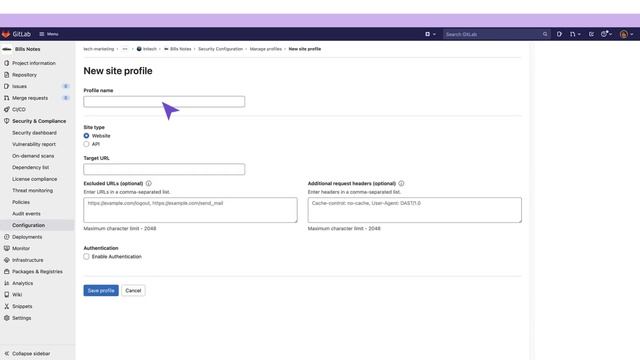Image resolution: width=640 pixels, height=360 pixels.
Task: Click the search magnifier icon
Action: click(x=545, y=34)
